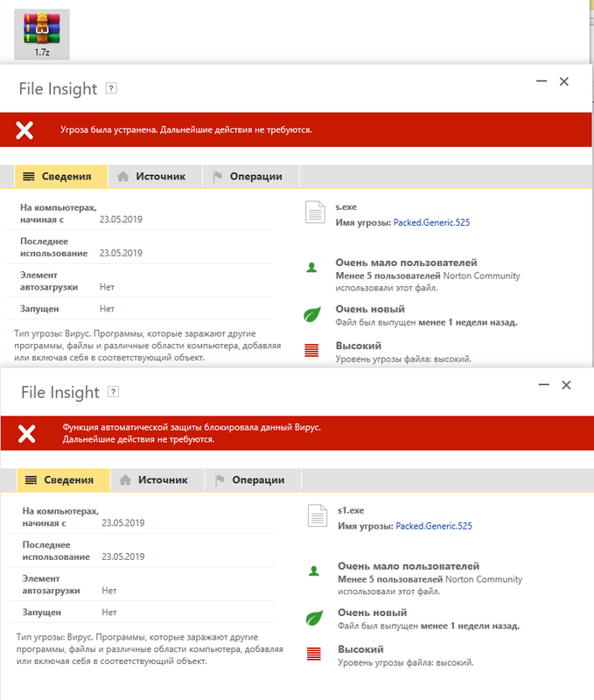Click 'Последнее использование' date in top window
594x700 pixels.
pyautogui.click(x=121, y=253)
